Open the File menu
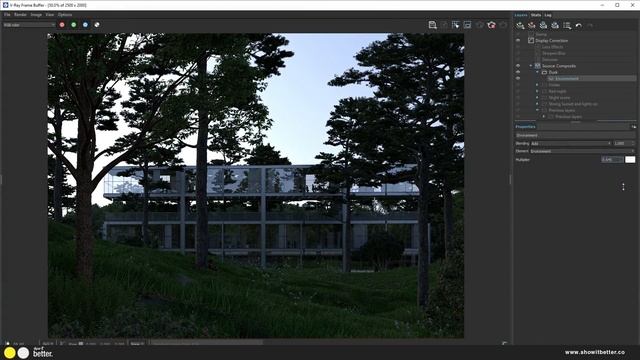The height and width of the screenshot is (360, 640). (7, 15)
